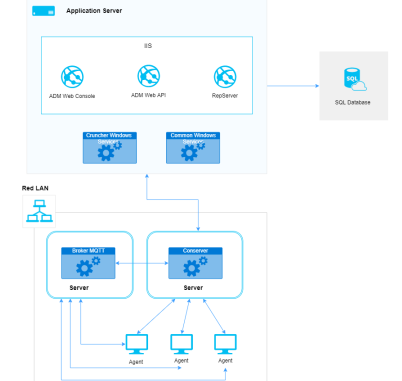Select the middle Agent monitor icon

pos(181,344)
